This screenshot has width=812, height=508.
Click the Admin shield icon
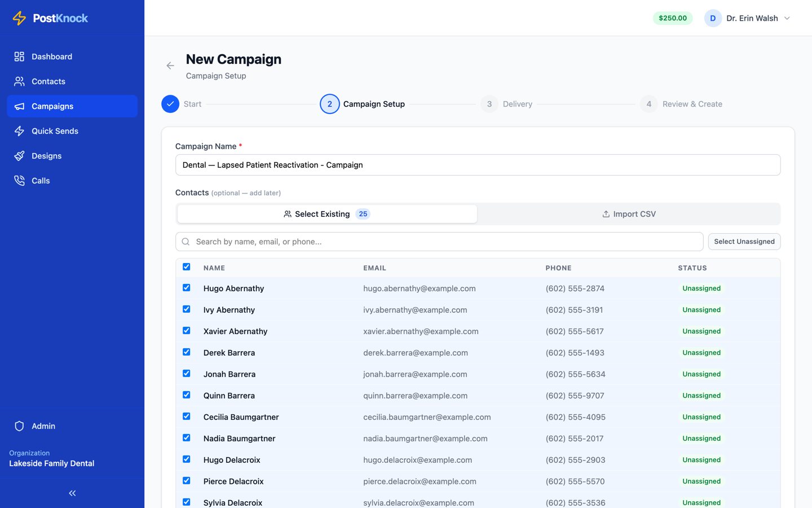coord(19,426)
